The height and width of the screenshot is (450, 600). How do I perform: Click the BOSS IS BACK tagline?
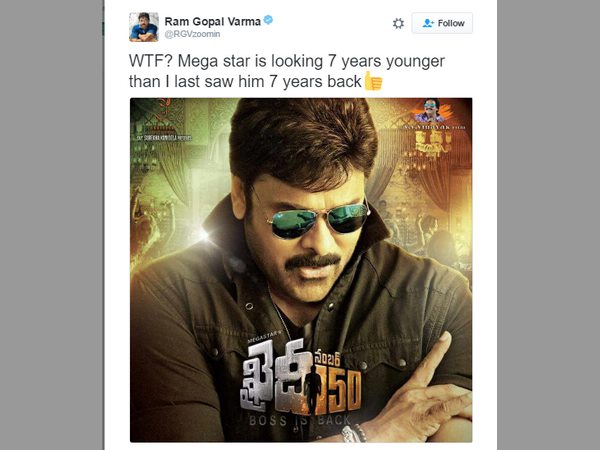pyautogui.click(x=300, y=420)
